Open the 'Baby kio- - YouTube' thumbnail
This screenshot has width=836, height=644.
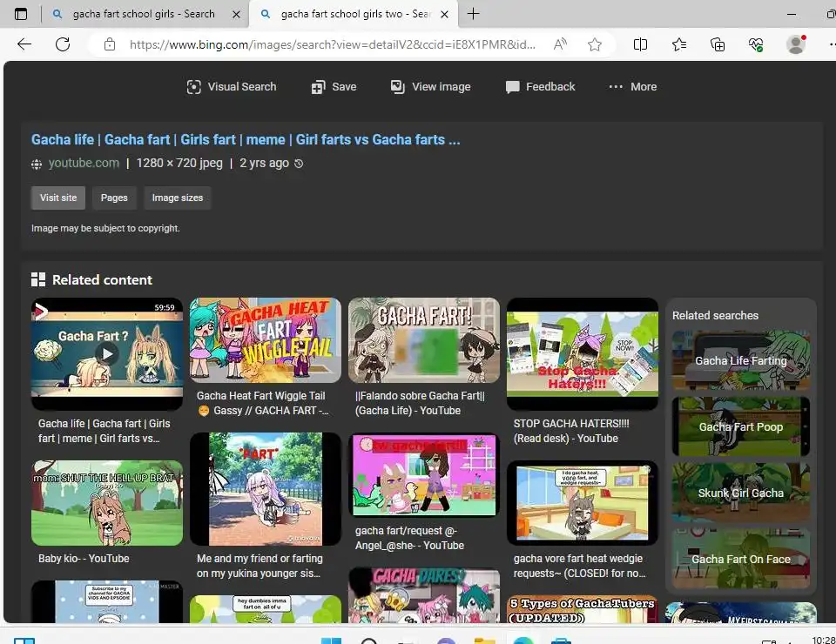[107, 503]
